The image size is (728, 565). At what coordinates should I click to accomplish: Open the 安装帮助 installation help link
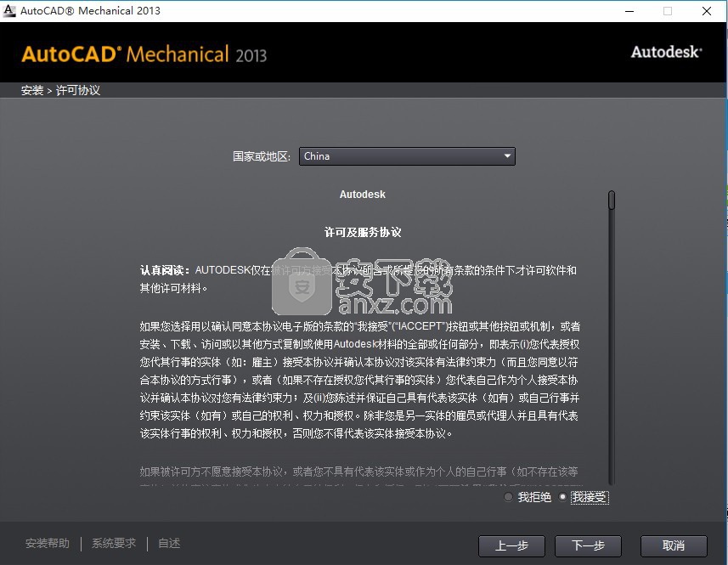(48, 543)
